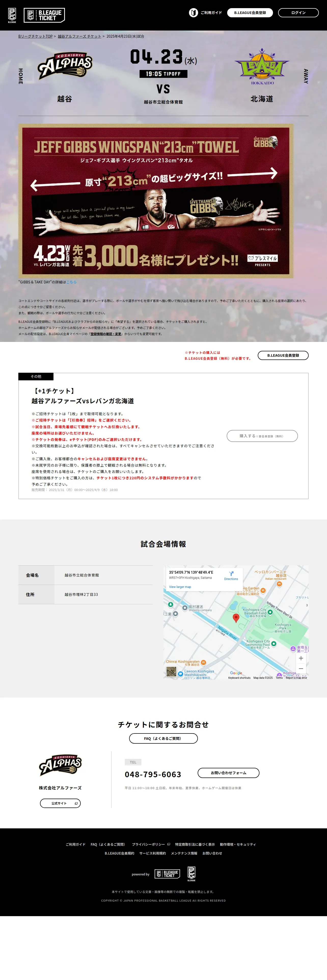Click 購入する button for +1 ticket

pos(262,436)
